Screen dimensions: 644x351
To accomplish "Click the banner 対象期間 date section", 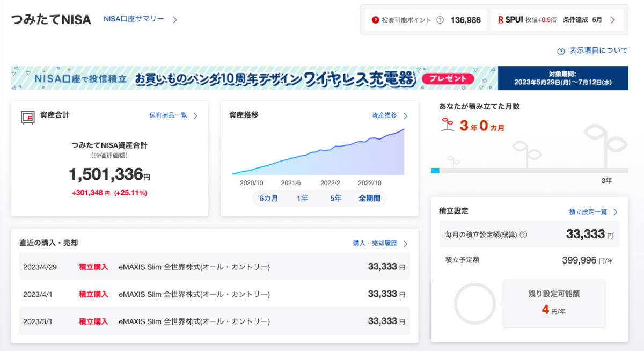I will coord(563,78).
